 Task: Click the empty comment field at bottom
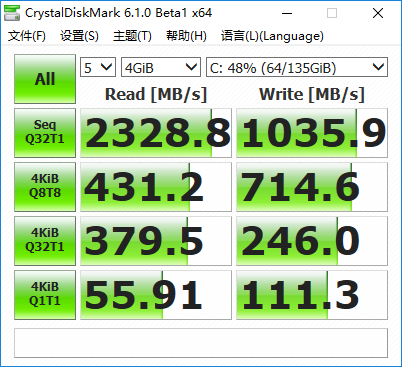(201, 343)
